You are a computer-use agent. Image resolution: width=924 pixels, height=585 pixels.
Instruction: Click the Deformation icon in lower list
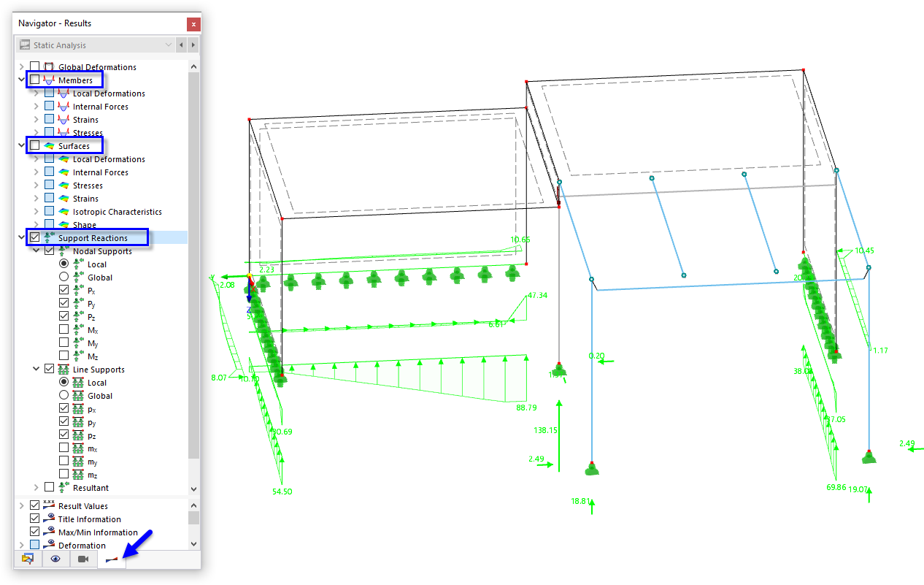[50, 546]
